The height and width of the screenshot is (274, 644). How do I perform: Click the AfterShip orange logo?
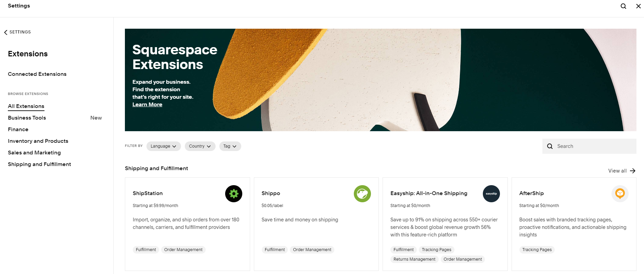(x=620, y=194)
